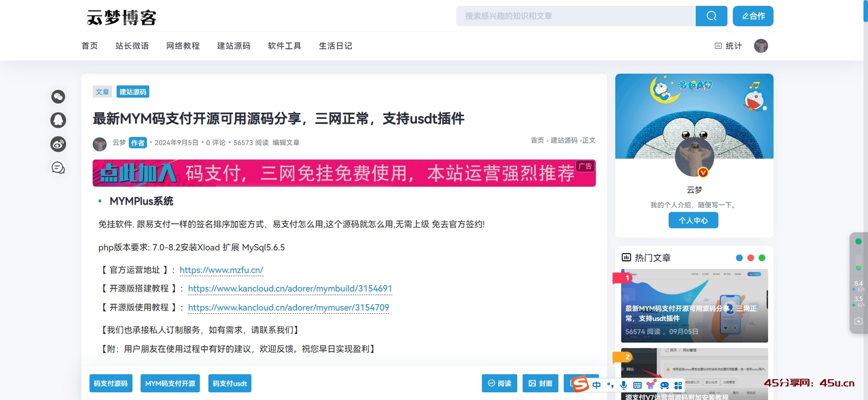Click the comment bubble icon in left sidebar
The image size is (868, 400).
point(58,168)
